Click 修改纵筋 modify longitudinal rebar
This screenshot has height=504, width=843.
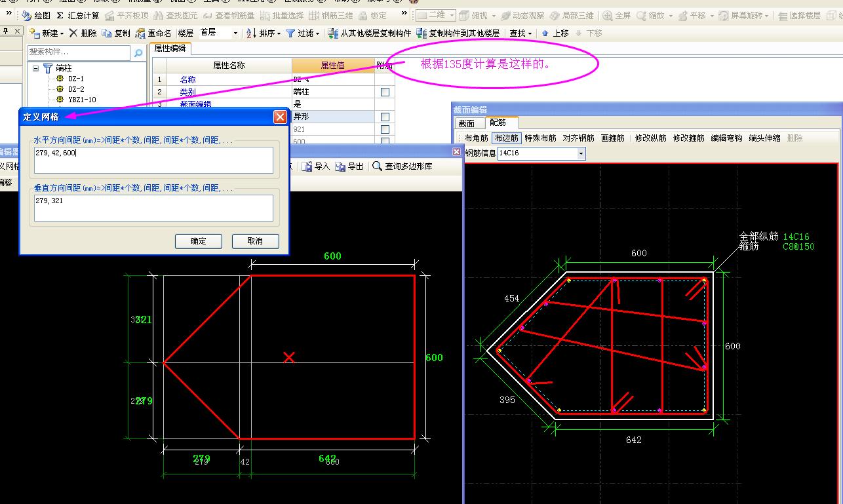point(651,138)
